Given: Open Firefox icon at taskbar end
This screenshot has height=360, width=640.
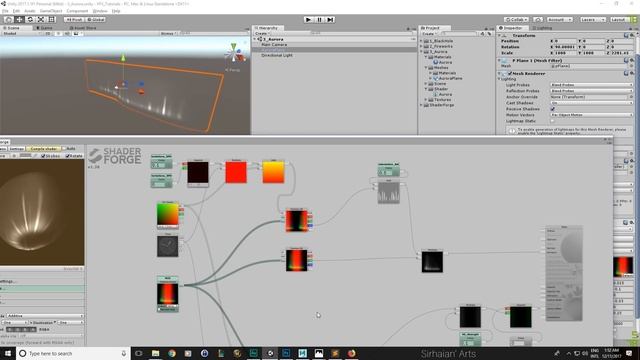Looking at the screenshot, I should tap(351, 353).
